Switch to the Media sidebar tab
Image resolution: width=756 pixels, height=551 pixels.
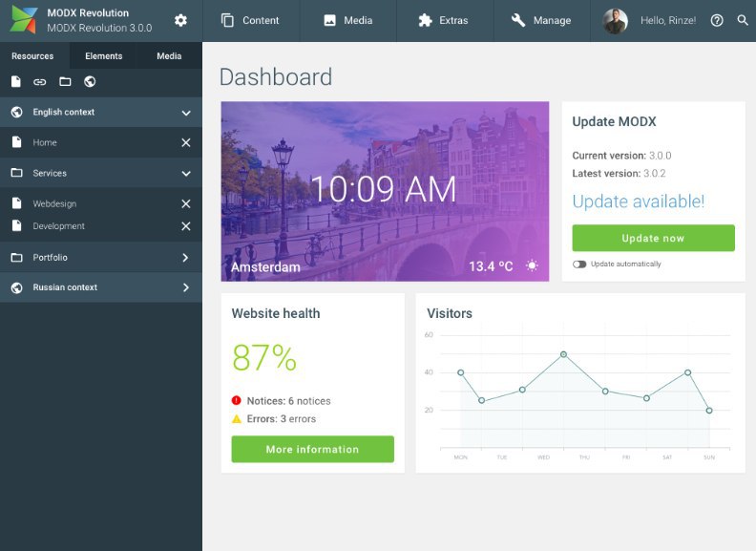(x=169, y=55)
